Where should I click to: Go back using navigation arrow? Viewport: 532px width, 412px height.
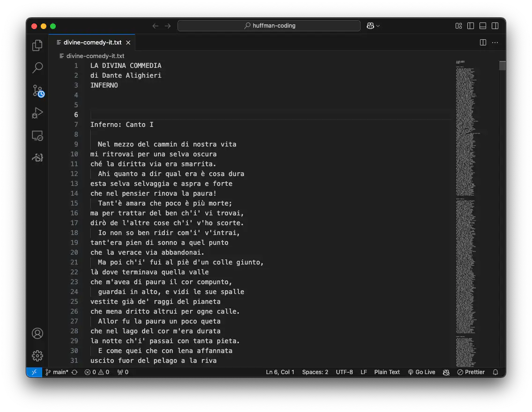[155, 26]
